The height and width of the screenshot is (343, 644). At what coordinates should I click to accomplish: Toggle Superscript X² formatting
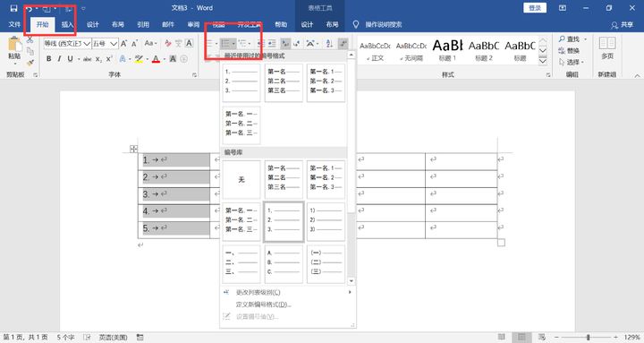(x=109, y=59)
